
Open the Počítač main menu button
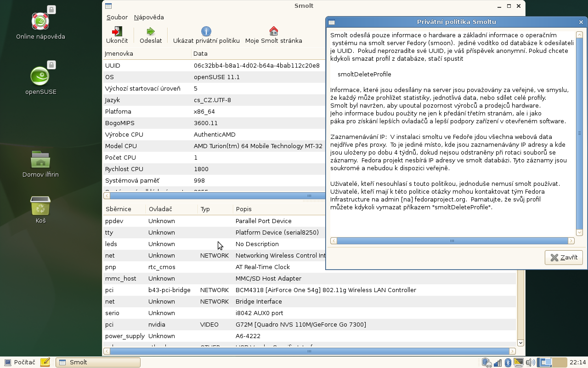20,362
